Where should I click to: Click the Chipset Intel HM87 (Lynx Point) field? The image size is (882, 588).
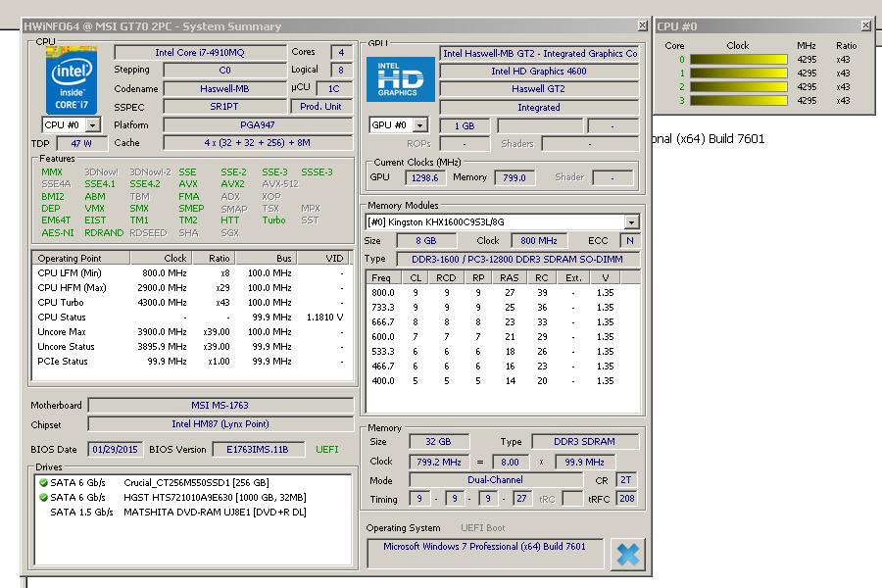point(220,424)
